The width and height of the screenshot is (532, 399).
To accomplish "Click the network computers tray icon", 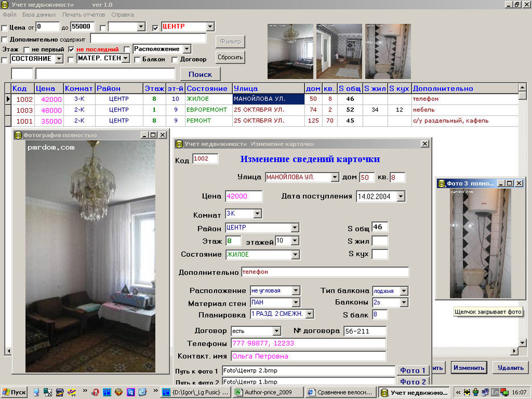I will pyautogui.click(x=485, y=392).
